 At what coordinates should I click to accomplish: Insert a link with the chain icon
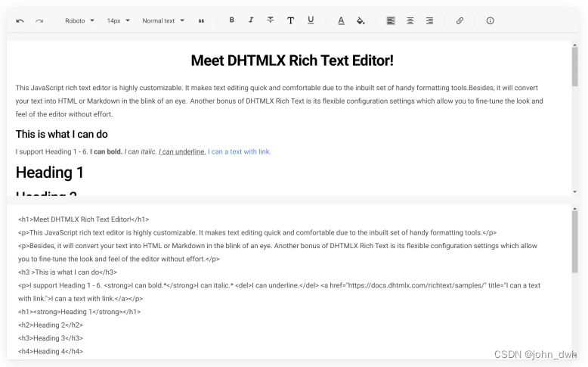pos(460,20)
